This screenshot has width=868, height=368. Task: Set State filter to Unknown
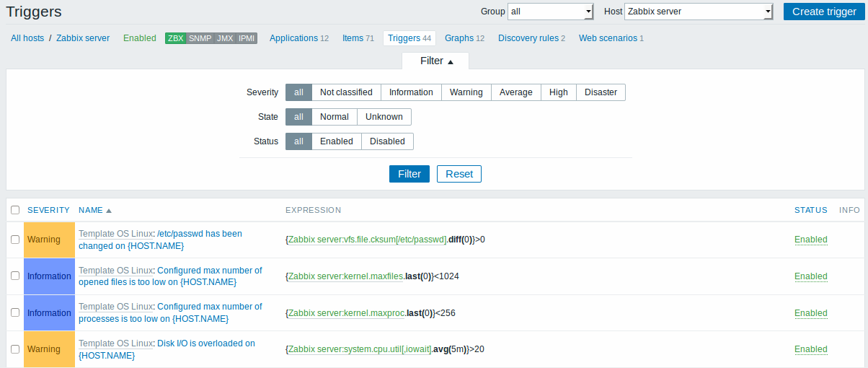(x=384, y=117)
